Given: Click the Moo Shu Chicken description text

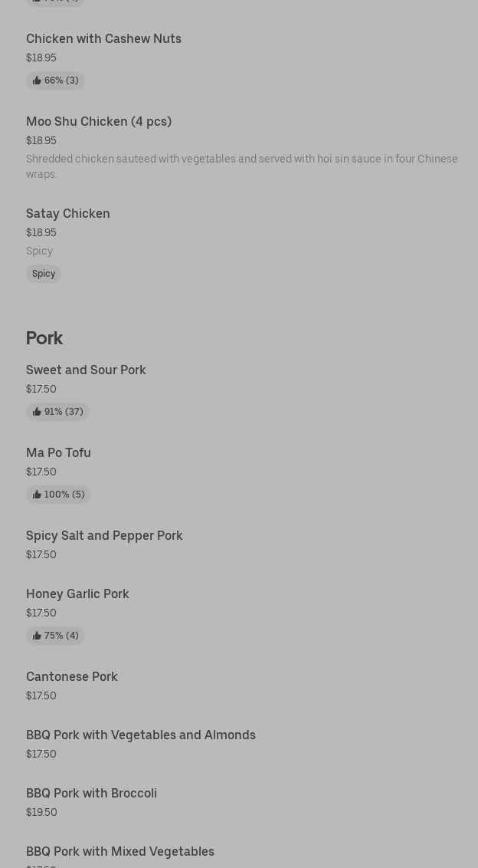Looking at the screenshot, I should (242, 166).
